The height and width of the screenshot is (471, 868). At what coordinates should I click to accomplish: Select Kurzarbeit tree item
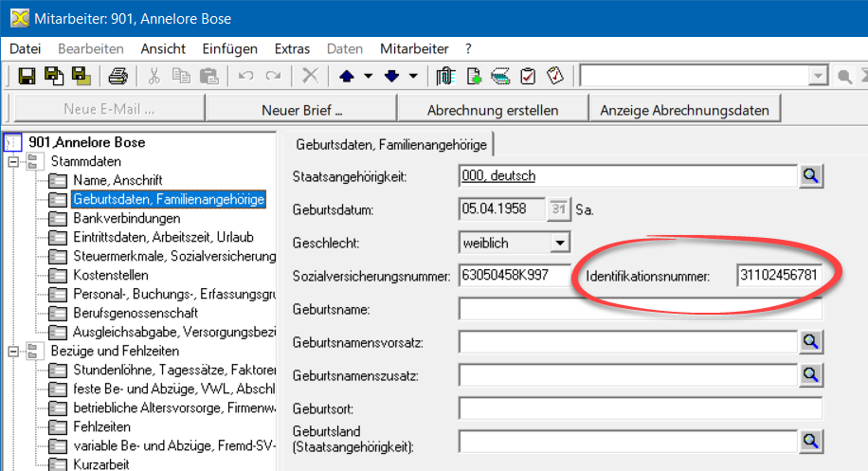pyautogui.click(x=101, y=463)
